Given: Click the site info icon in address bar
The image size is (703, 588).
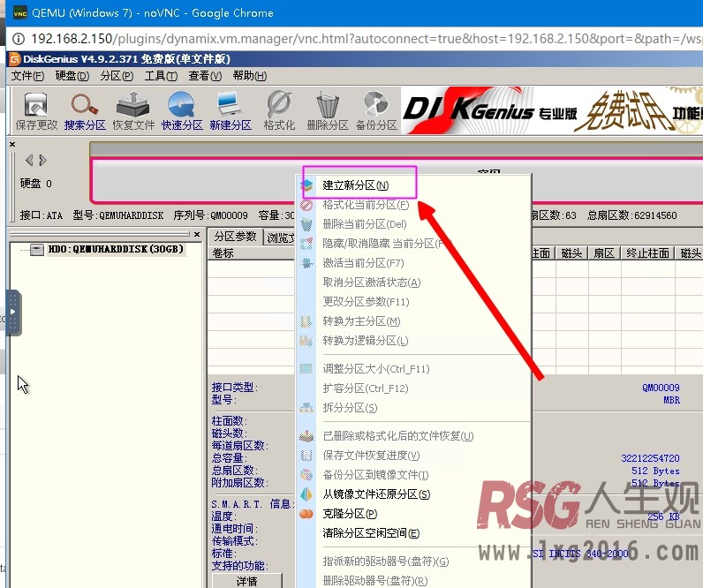Looking at the screenshot, I should pyautogui.click(x=19, y=39).
